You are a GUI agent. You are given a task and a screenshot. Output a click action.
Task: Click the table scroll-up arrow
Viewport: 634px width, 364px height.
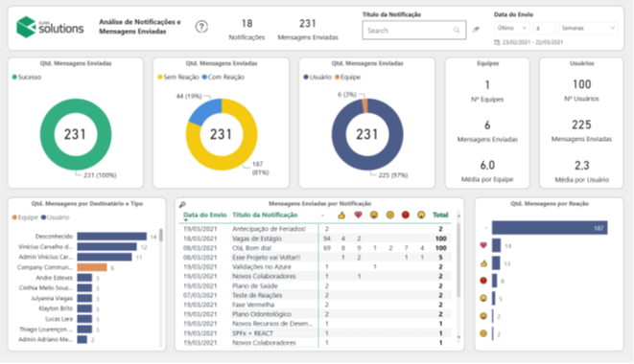click(458, 216)
